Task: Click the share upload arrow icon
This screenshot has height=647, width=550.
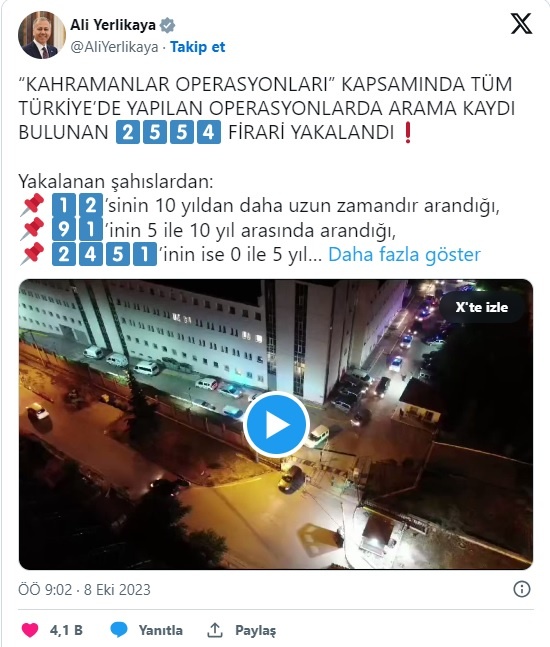Action: 215,630
